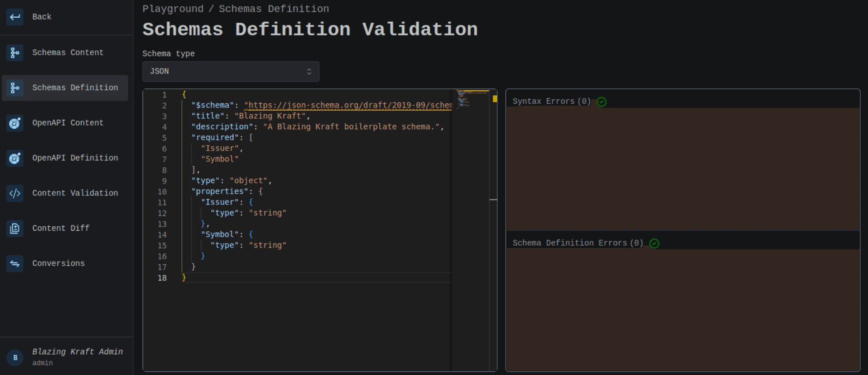868x375 pixels.
Task: Click the green check next to Syntax Errors
Action: point(602,102)
